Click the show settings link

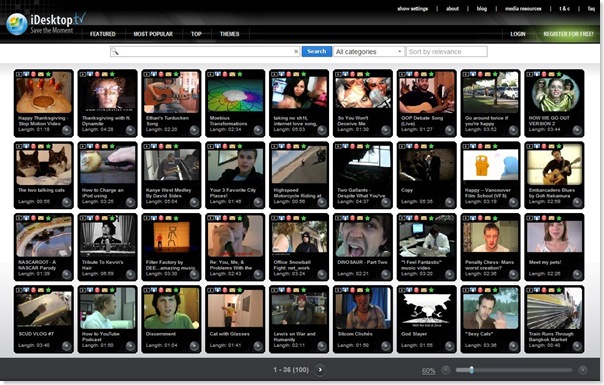(413, 8)
